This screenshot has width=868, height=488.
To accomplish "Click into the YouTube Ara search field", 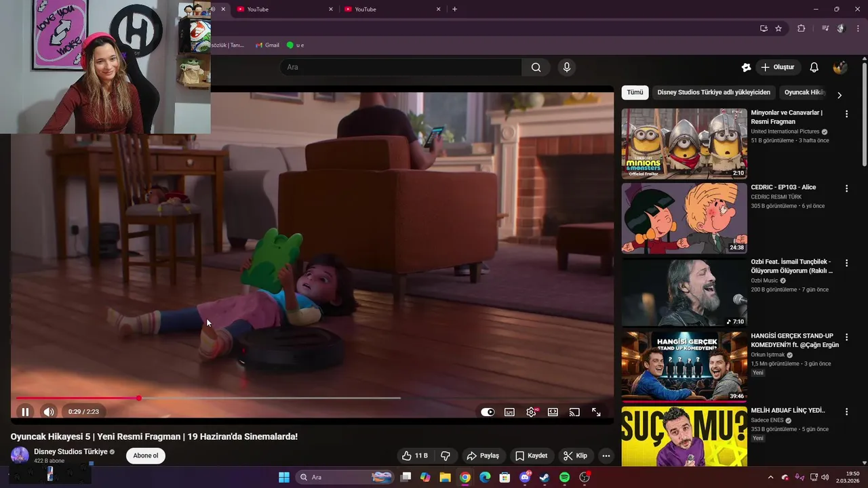I will [x=400, y=67].
